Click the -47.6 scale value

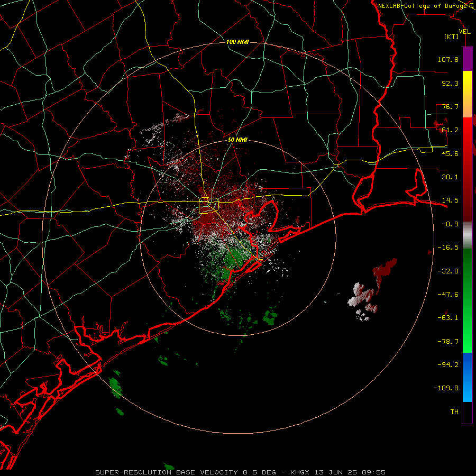[448, 295]
